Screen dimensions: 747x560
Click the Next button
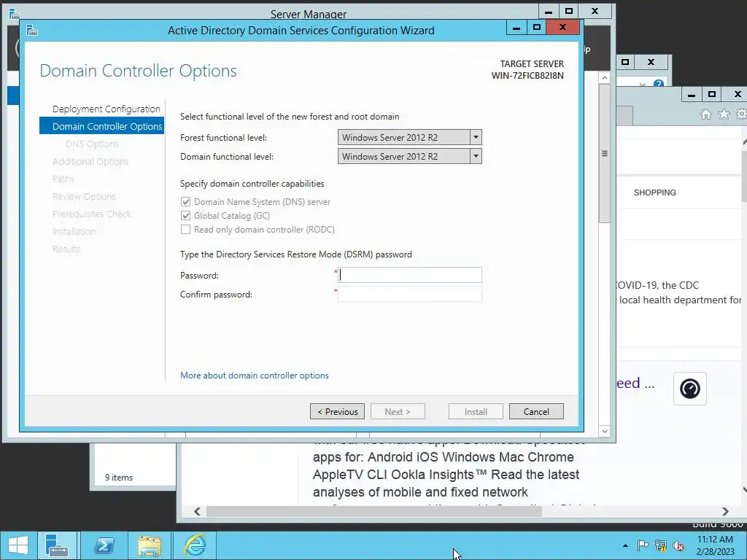[x=398, y=411]
